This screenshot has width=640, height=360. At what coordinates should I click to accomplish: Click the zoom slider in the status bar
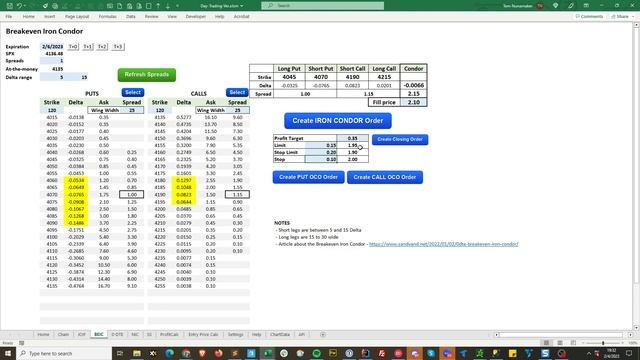(603, 343)
